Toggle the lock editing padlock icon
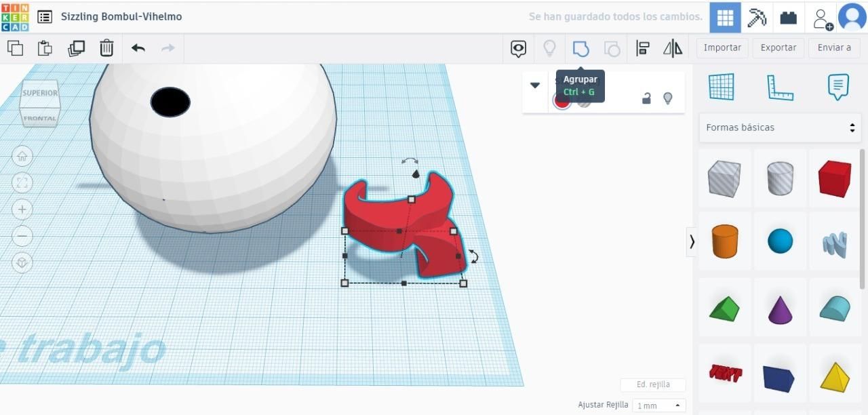The image size is (868, 415). pyautogui.click(x=647, y=99)
